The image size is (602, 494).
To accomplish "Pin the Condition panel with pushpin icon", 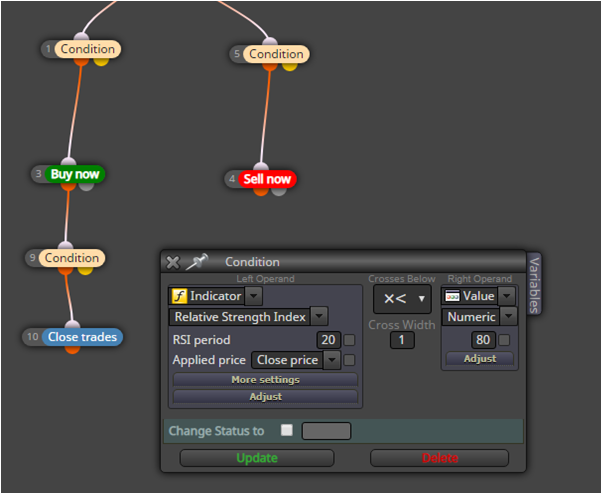I will point(197,262).
